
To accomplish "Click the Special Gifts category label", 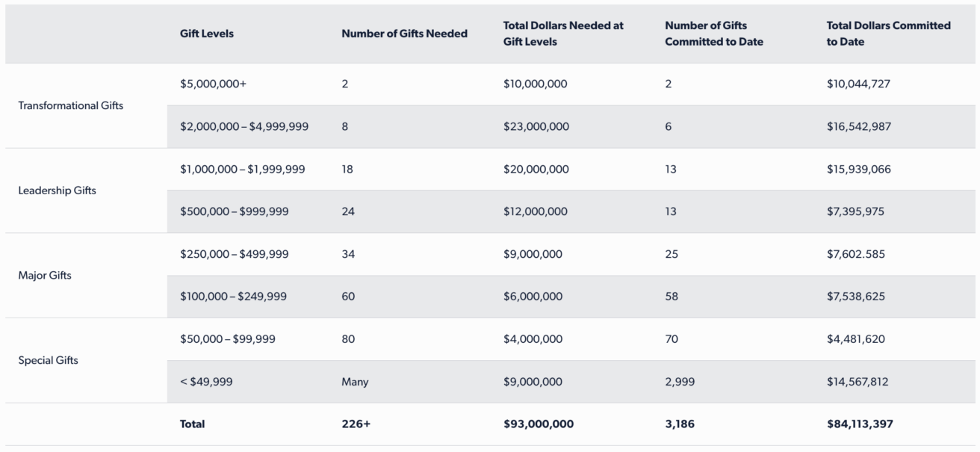I will tap(48, 360).
